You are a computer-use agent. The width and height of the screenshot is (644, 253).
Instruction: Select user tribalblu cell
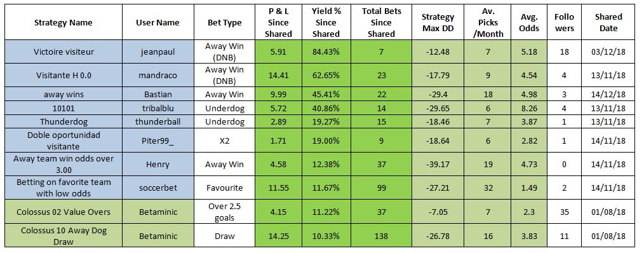point(158,109)
